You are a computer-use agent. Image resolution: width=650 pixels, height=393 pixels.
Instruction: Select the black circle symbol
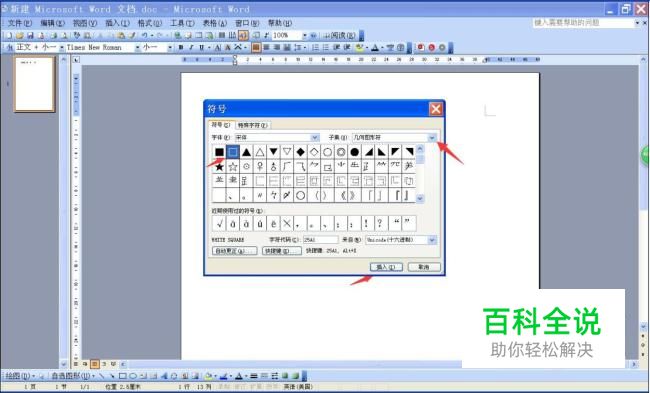click(x=355, y=152)
